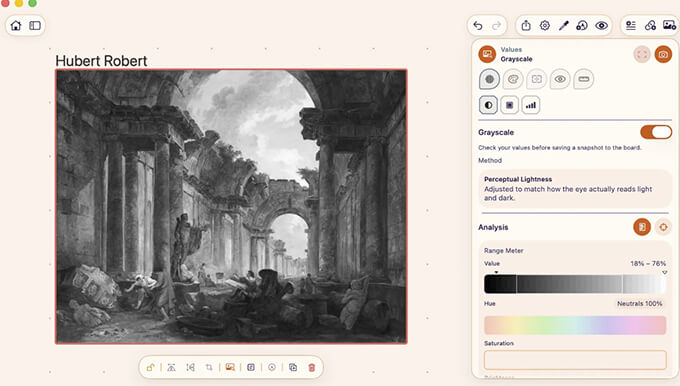This screenshot has width=680, height=386.
Task: Click the add image icon
Action: (x=670, y=26)
